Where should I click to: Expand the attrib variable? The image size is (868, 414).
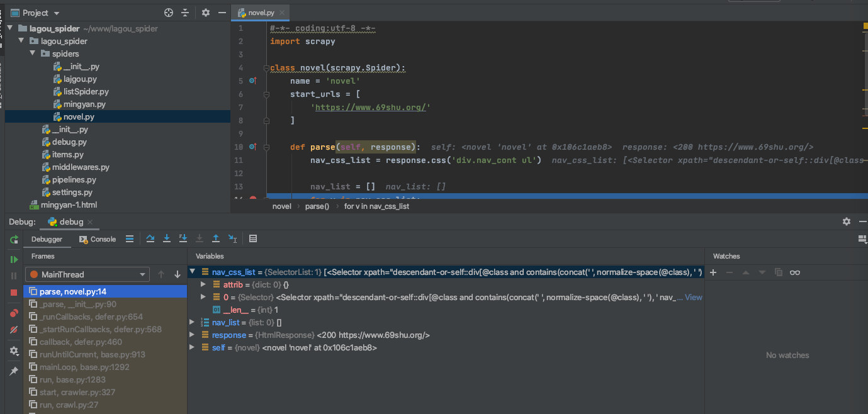pos(203,284)
